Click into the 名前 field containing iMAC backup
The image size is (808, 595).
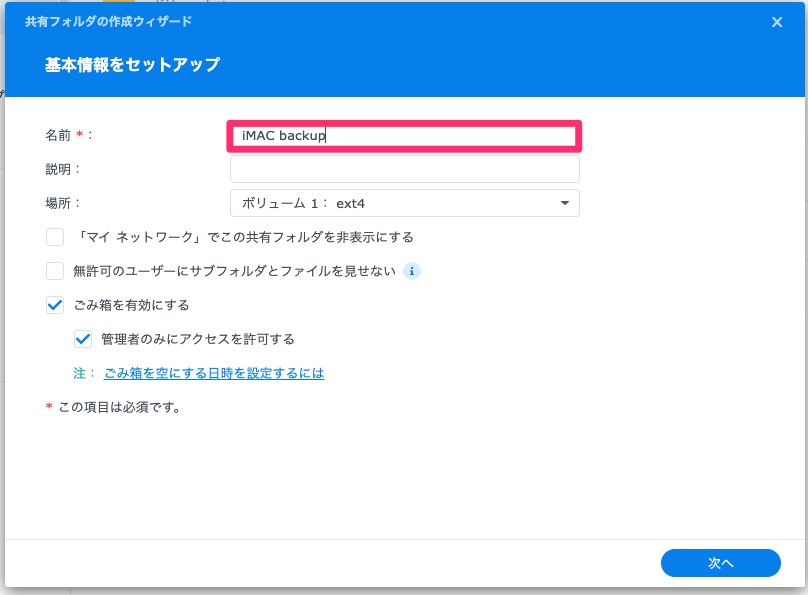pos(404,136)
